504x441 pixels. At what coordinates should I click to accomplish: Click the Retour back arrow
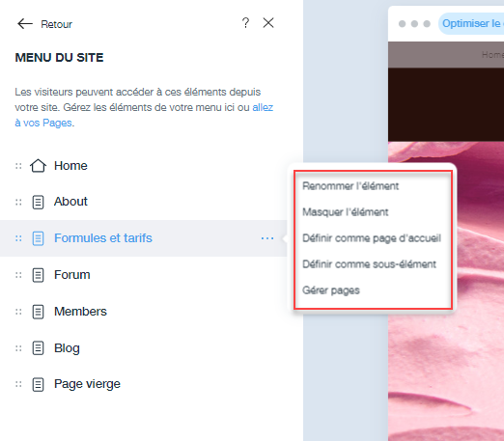25,24
